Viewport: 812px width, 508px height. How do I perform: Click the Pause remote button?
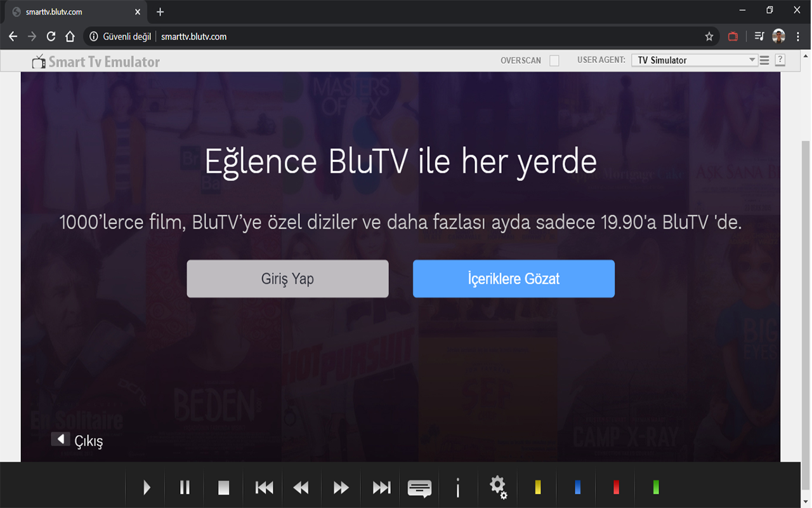185,487
